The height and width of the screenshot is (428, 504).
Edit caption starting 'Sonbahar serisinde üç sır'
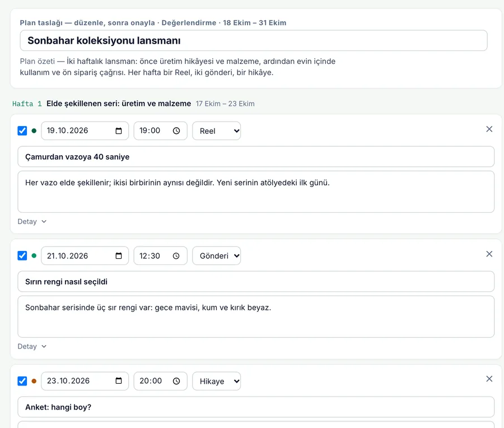[x=256, y=317]
